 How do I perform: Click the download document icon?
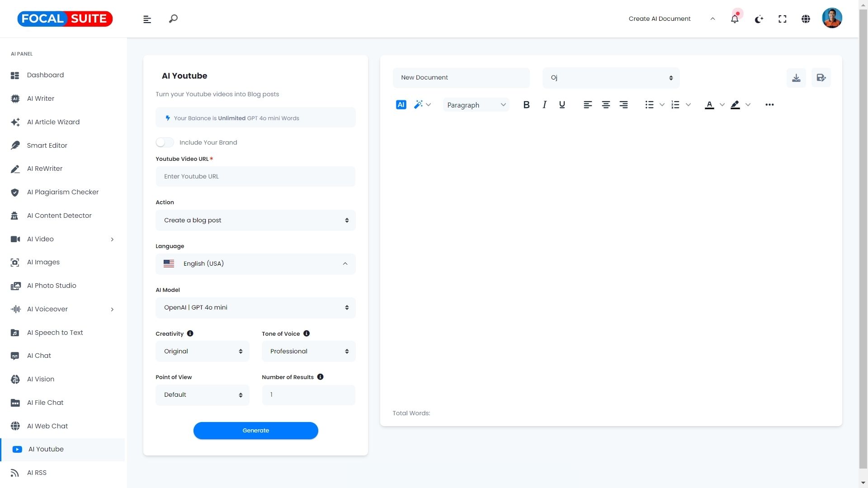point(796,78)
